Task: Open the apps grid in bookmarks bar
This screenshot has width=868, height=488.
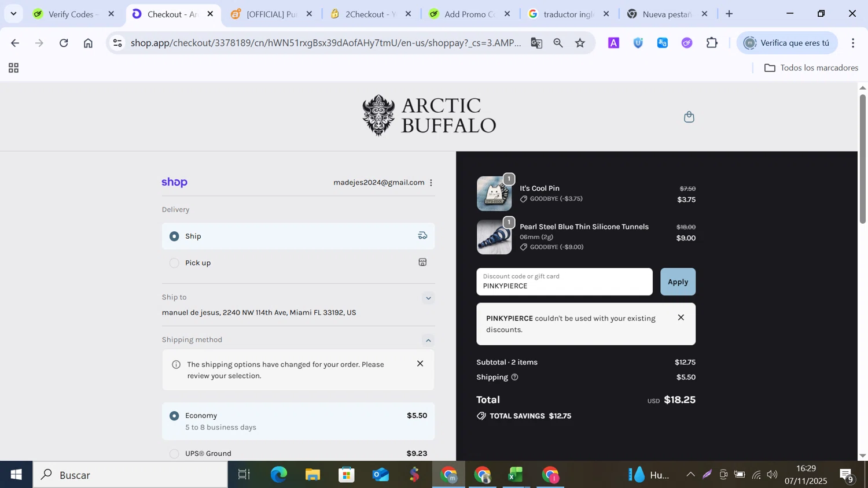Action: [13, 68]
